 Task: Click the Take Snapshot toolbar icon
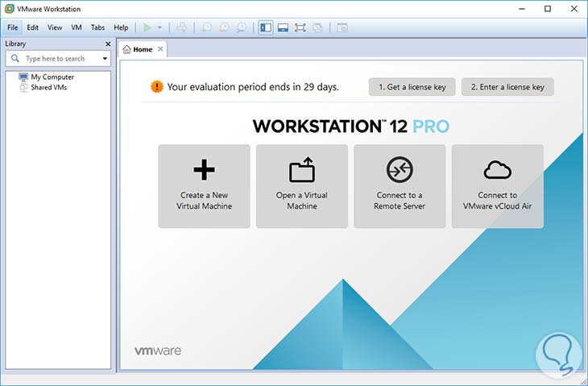pos(207,27)
